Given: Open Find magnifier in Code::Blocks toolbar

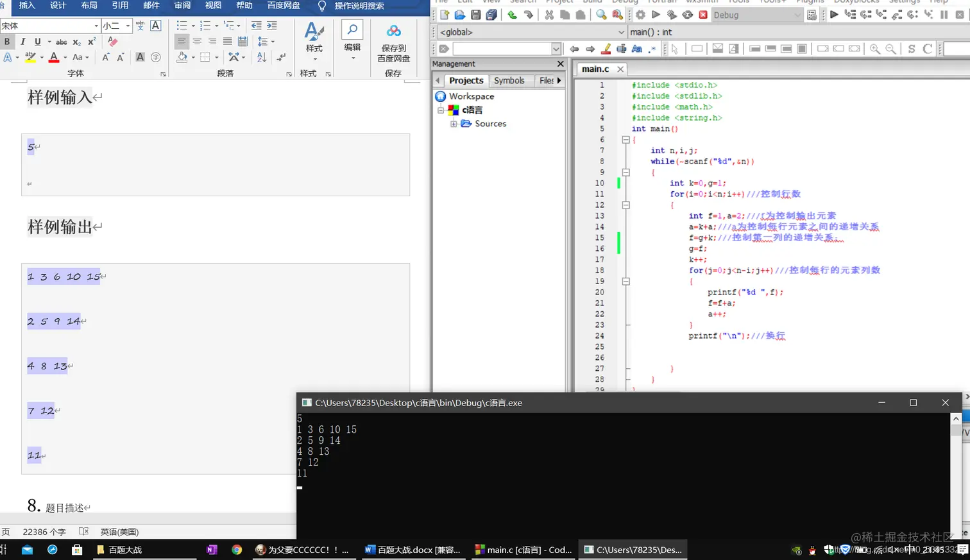Looking at the screenshot, I should [601, 15].
